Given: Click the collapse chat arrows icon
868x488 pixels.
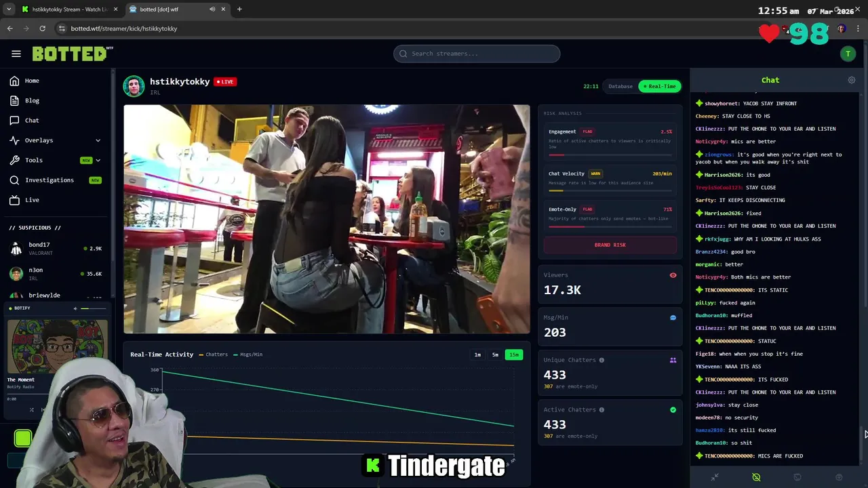Looking at the screenshot, I should pos(715,477).
